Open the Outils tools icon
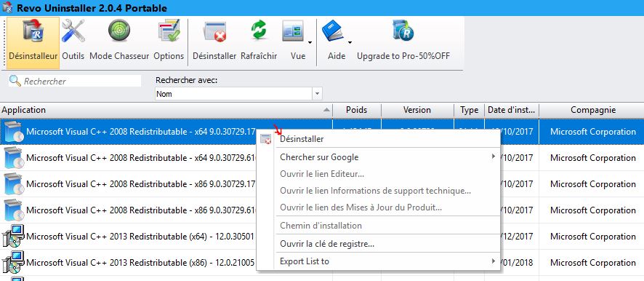The width and height of the screenshot is (644, 281). pyautogui.click(x=73, y=31)
